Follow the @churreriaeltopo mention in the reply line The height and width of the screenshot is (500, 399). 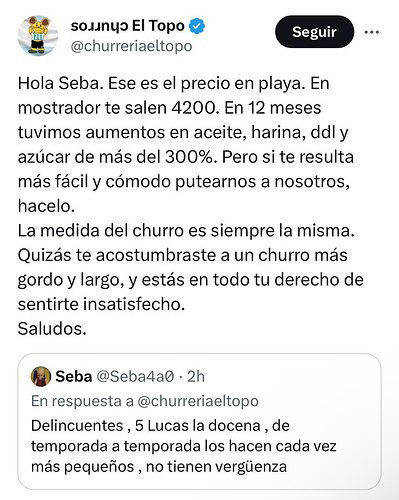click(x=198, y=401)
